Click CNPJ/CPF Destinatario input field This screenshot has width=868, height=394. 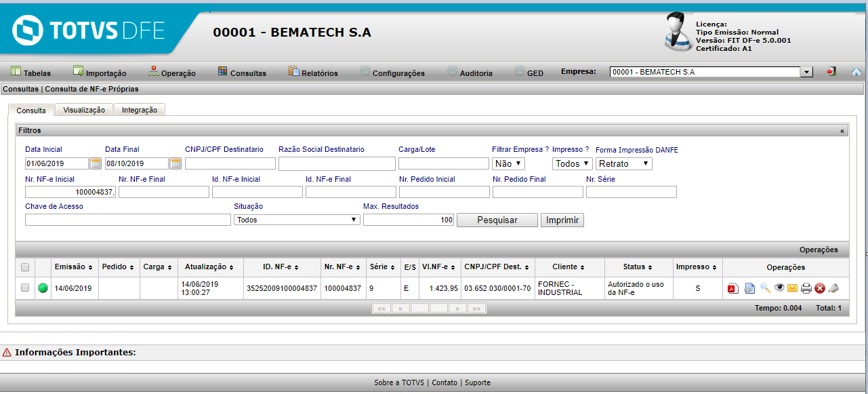[230, 163]
